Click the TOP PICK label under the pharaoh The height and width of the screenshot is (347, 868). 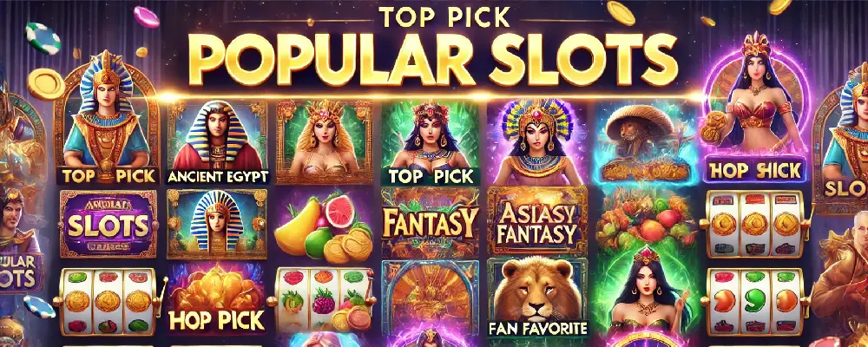tap(108, 176)
